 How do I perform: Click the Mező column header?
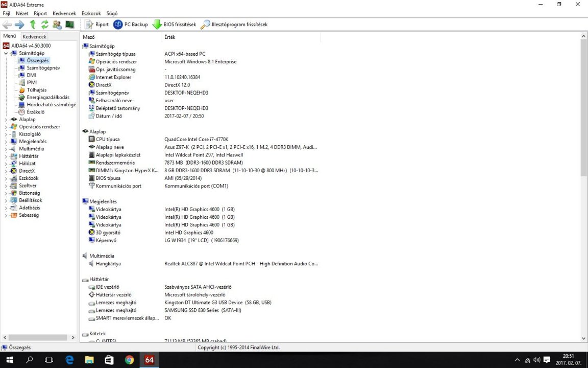click(121, 37)
